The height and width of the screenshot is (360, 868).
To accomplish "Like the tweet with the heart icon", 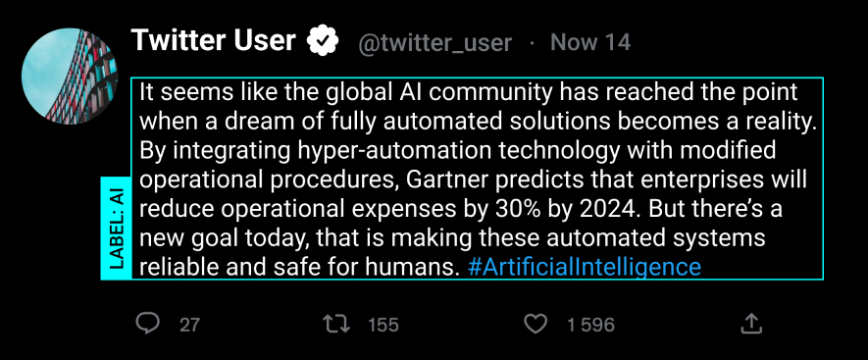I will (536, 324).
